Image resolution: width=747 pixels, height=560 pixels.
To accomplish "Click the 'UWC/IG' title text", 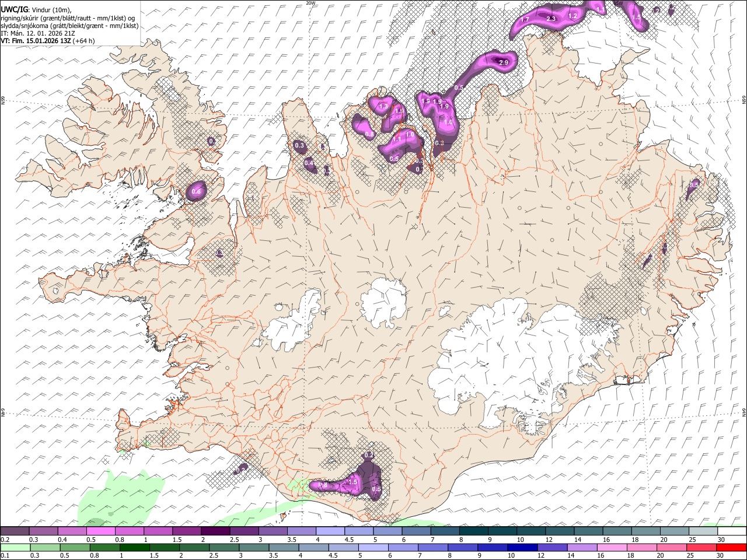I will 13,9.
